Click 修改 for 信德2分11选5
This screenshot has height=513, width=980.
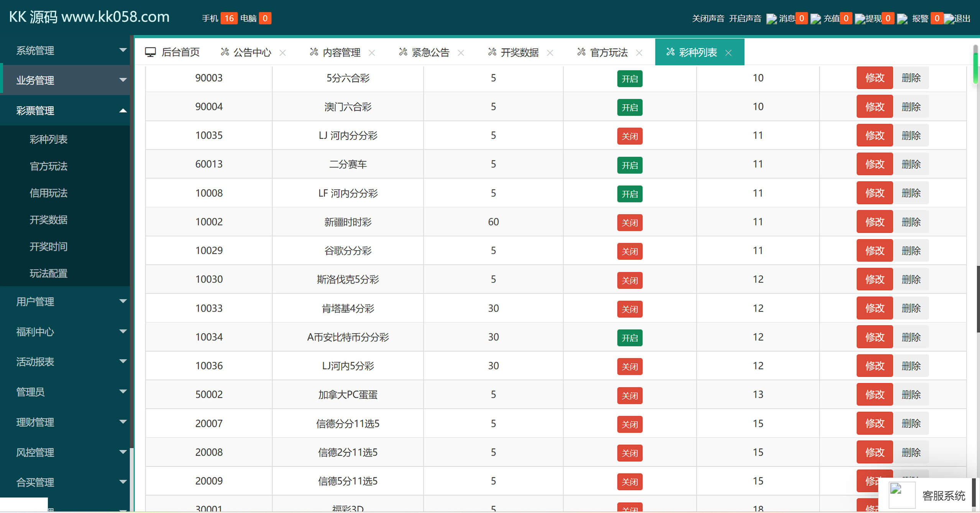tap(875, 452)
